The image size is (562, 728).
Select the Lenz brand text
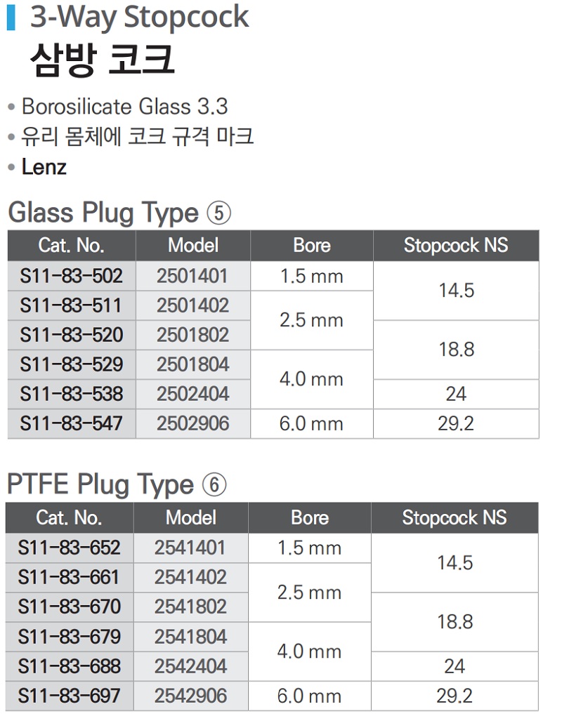click(44, 168)
